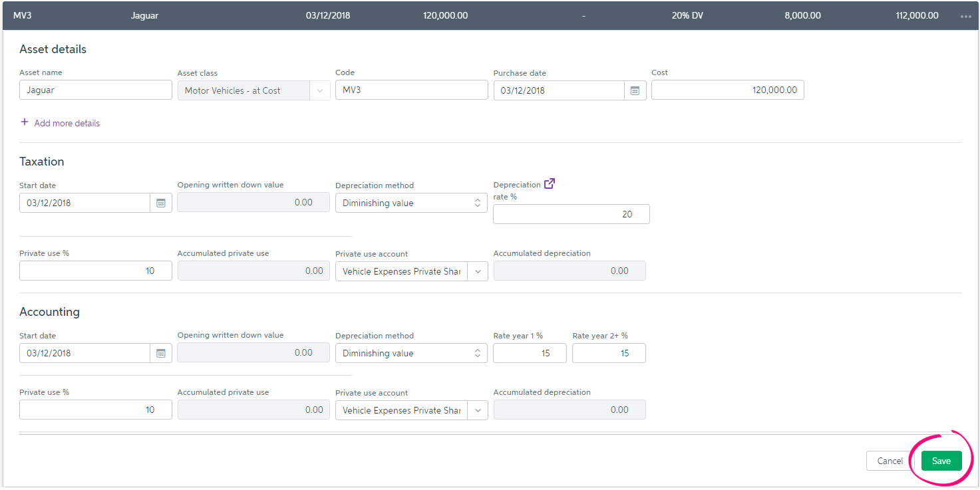Expand Taxation private use account dropdown
Viewport: 980px width, 490px height.
[477, 271]
